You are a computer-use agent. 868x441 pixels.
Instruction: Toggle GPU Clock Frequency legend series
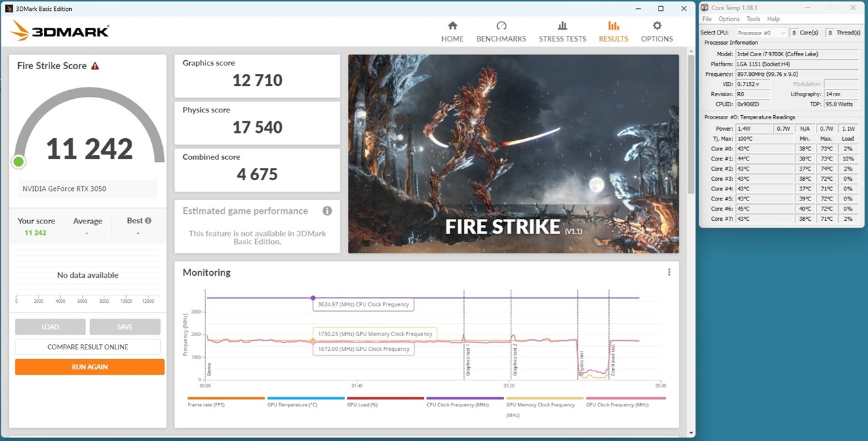tap(625, 402)
